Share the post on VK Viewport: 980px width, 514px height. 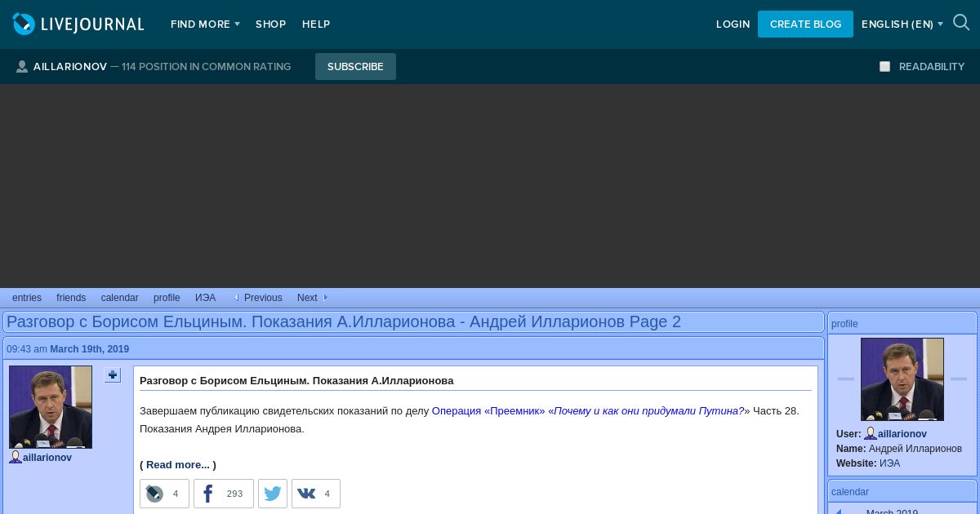pos(315,494)
